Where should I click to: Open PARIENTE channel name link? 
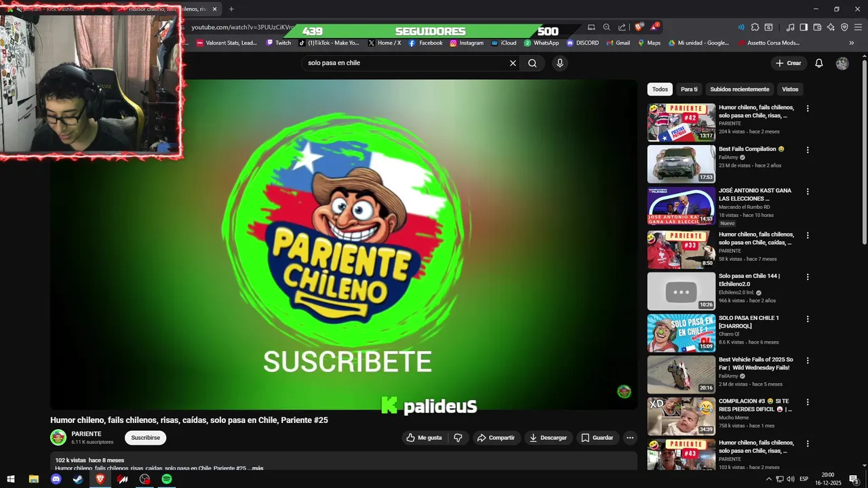86,434
